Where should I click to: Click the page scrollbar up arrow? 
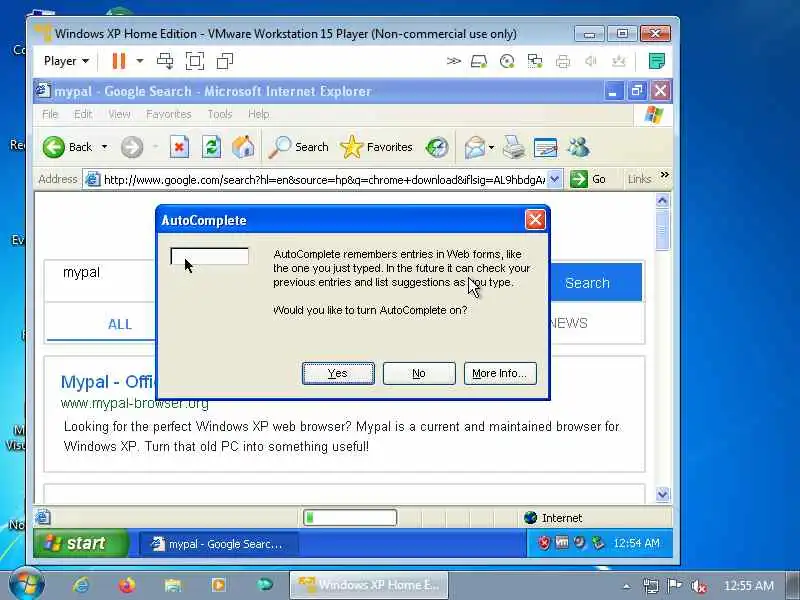662,201
